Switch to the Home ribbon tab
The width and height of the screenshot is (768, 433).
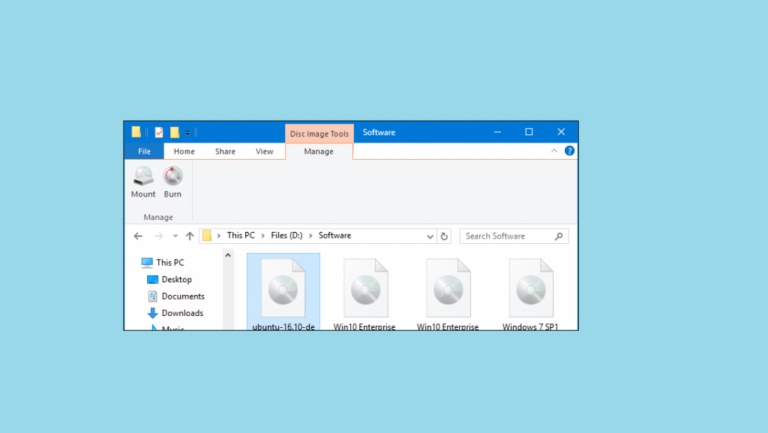(184, 151)
